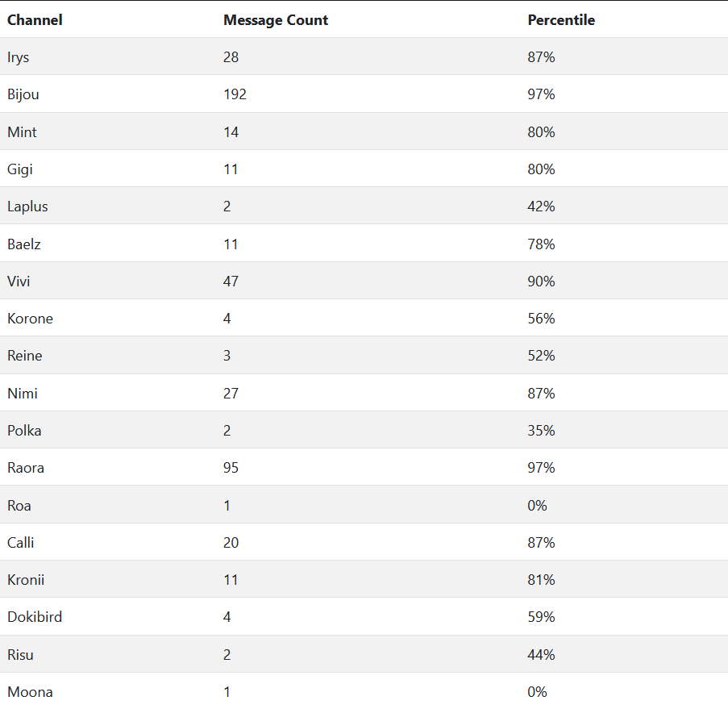Click Risu's 44% percentile cell

click(x=541, y=655)
